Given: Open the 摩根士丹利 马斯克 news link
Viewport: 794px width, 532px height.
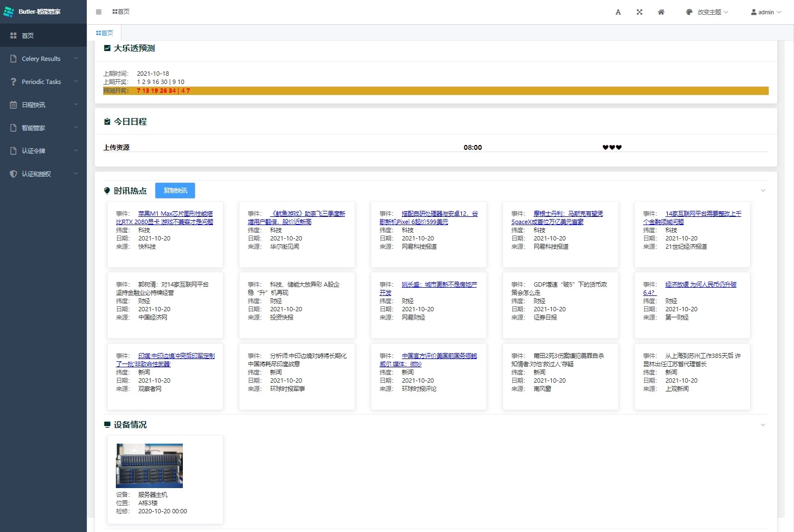Looking at the screenshot, I should click(557, 218).
